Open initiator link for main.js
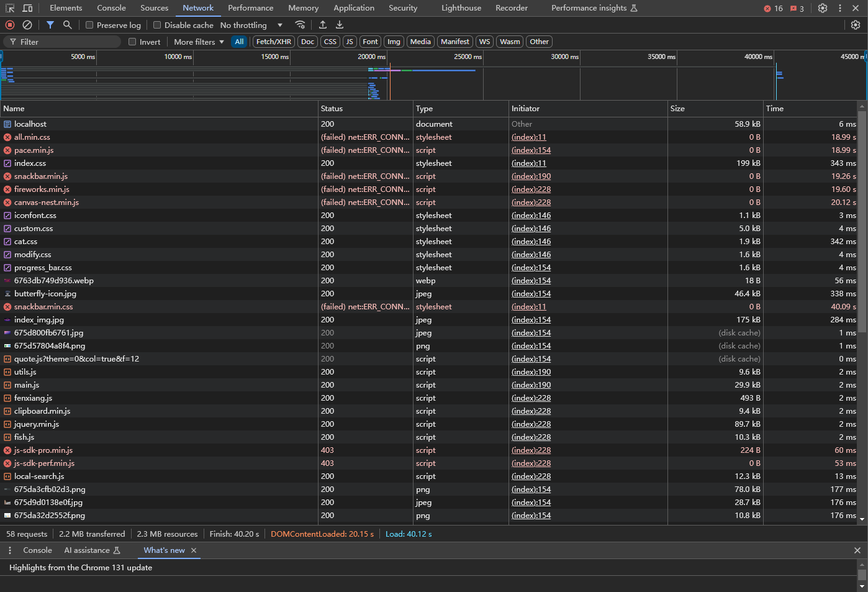Image resolution: width=868 pixels, height=592 pixels. point(531,385)
